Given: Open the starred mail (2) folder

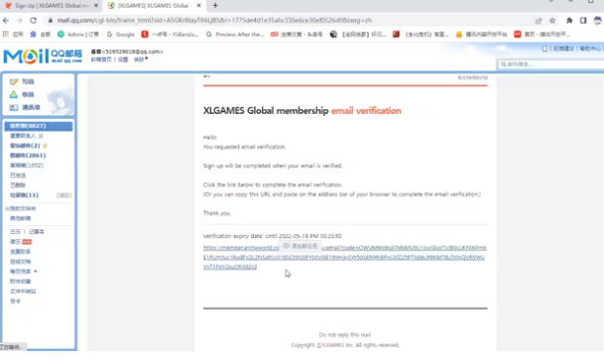Looking at the screenshot, I should coord(25,146).
